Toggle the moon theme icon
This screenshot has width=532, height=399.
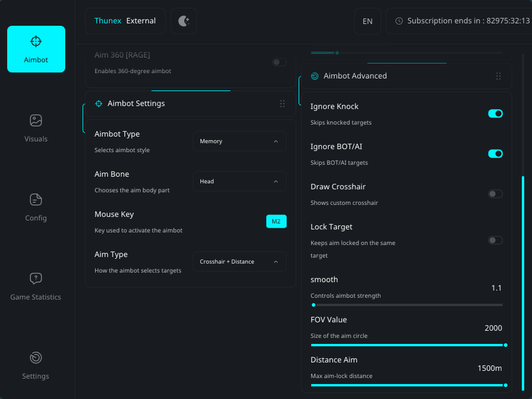click(x=184, y=21)
